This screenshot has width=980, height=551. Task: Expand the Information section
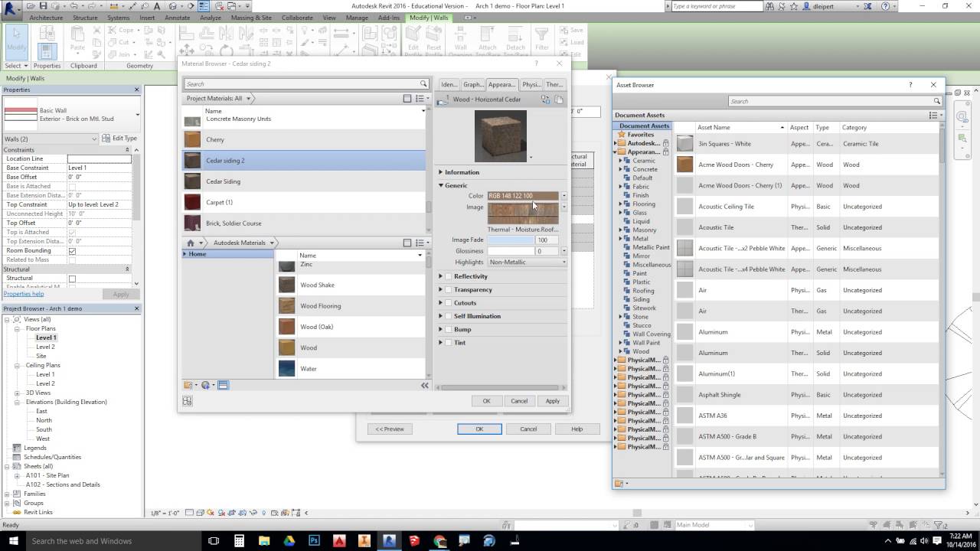pyautogui.click(x=441, y=172)
